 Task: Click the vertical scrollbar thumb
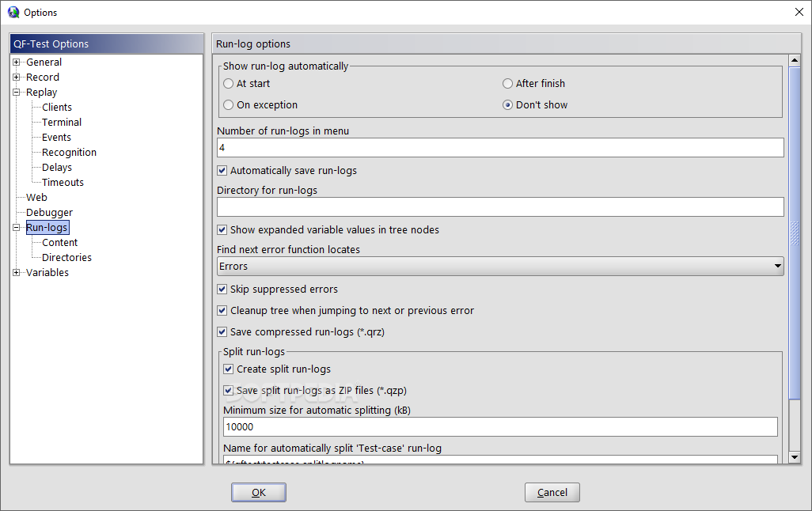(795, 233)
